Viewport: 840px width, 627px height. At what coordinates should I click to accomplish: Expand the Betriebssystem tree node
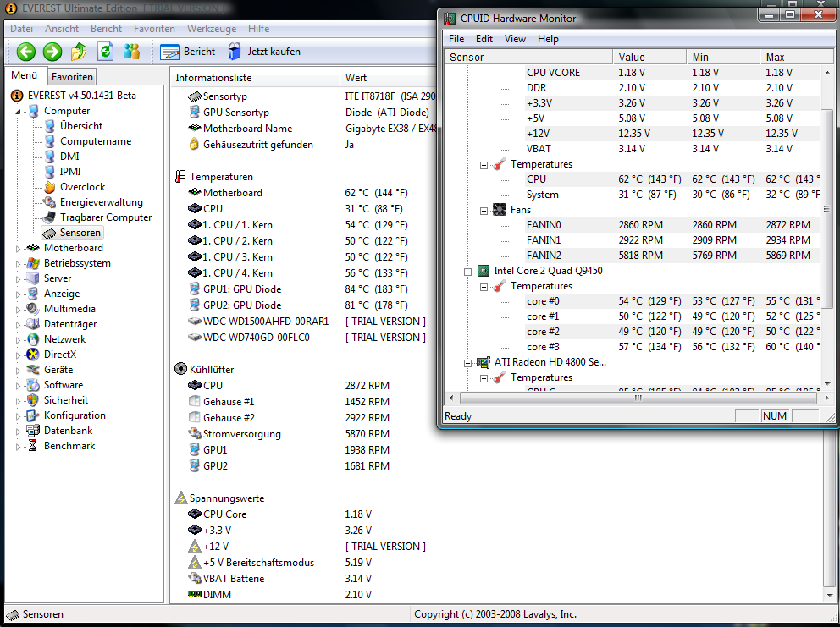[18, 264]
